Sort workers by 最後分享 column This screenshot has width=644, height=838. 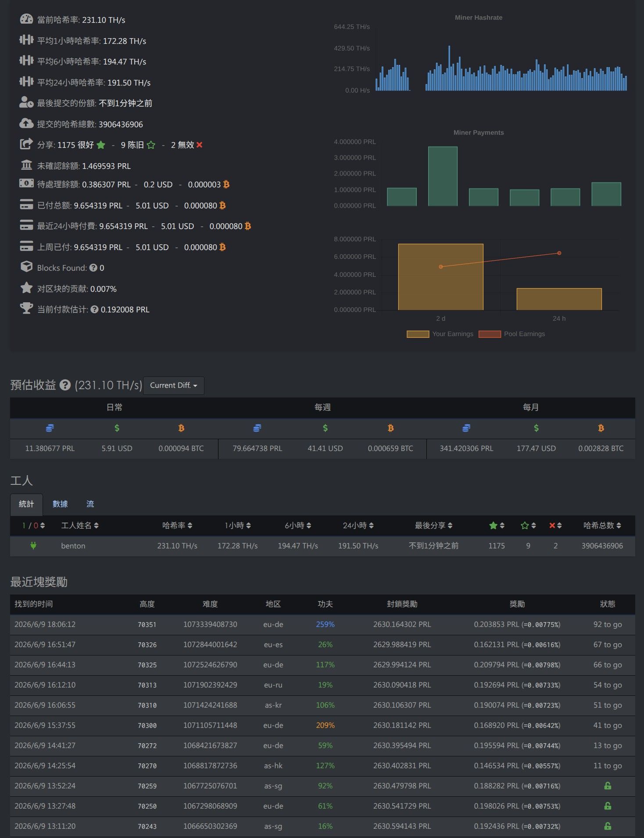(x=434, y=526)
